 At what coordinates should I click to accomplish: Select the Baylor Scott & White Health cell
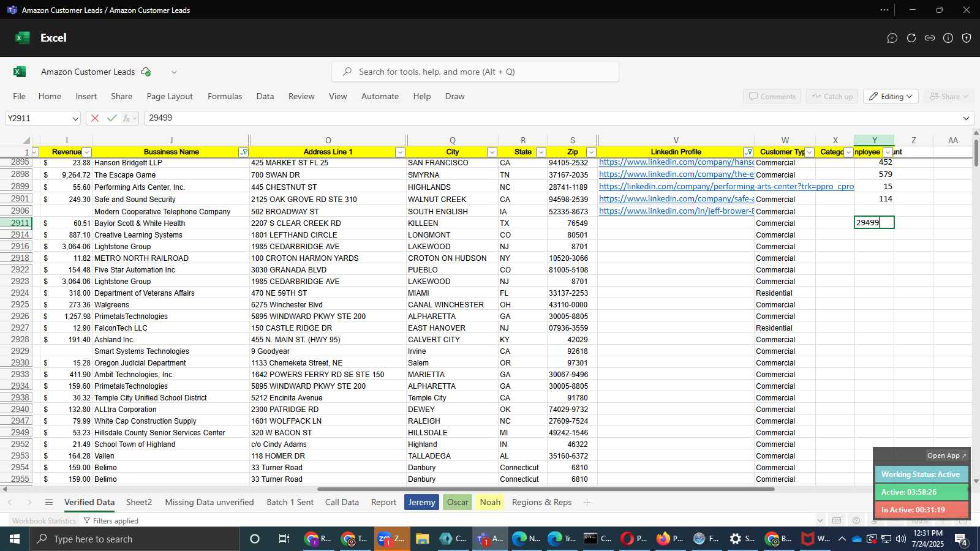coord(171,223)
